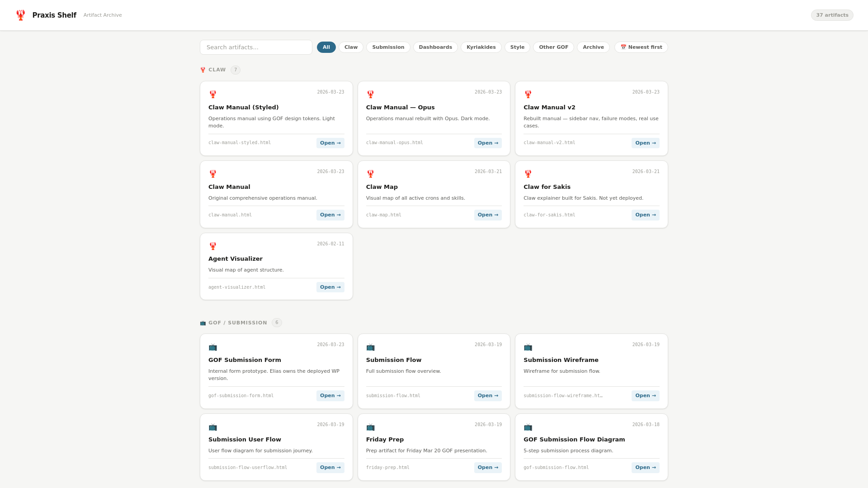Open Submission Wireframe

pyautogui.click(x=646, y=396)
